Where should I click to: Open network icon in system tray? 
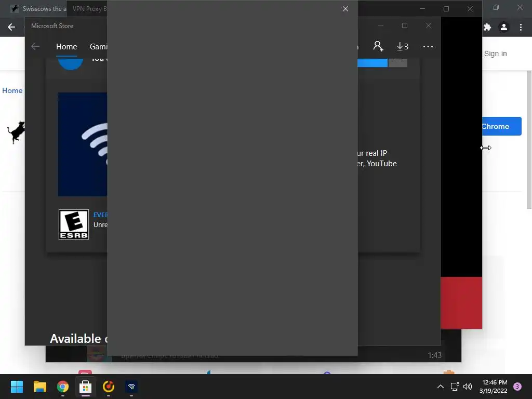click(455, 387)
